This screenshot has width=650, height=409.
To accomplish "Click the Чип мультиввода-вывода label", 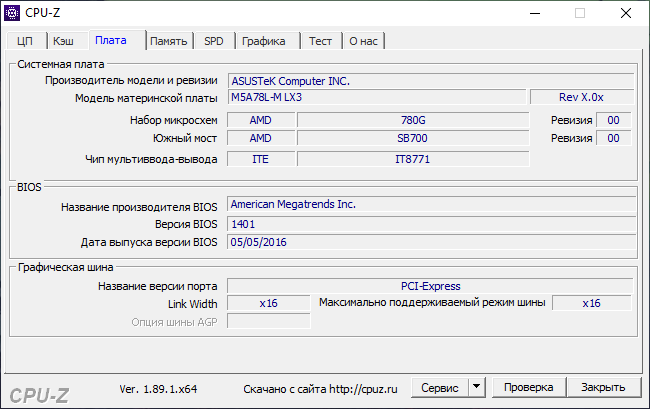I will [x=151, y=159].
